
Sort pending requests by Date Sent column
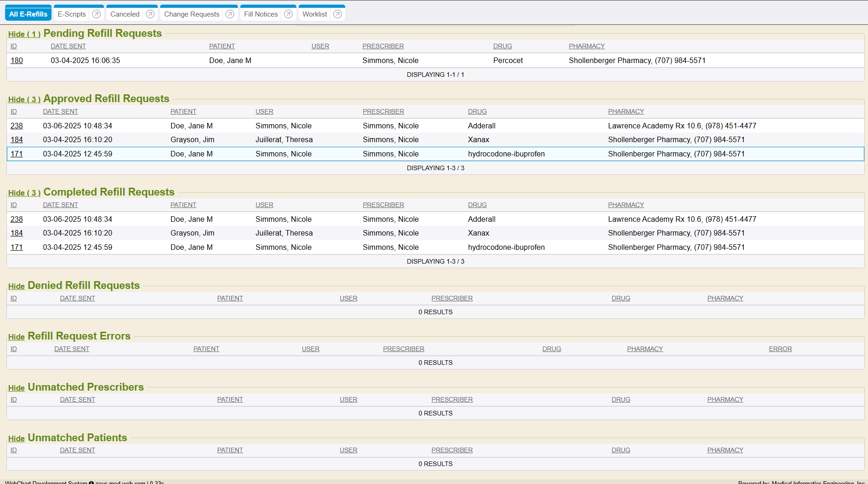68,46
